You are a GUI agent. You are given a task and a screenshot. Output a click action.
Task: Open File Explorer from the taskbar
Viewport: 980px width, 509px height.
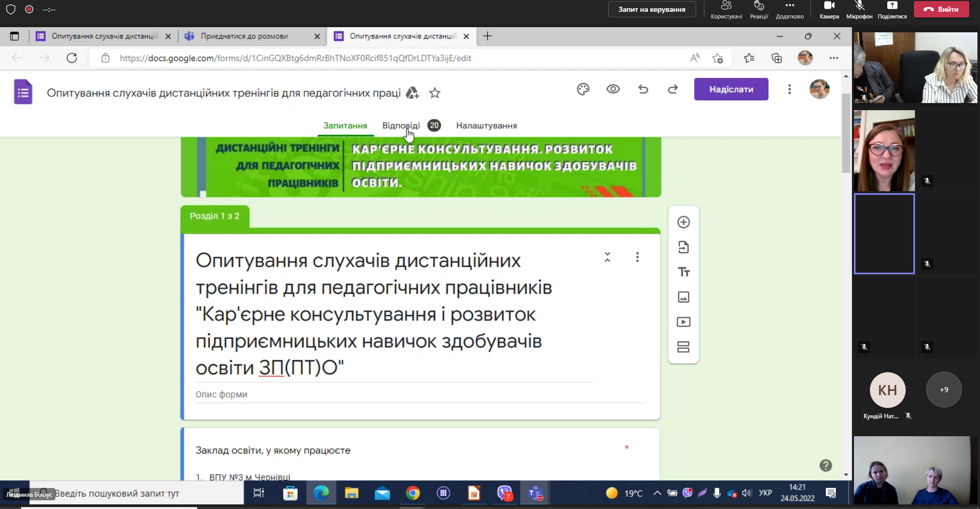click(x=351, y=493)
